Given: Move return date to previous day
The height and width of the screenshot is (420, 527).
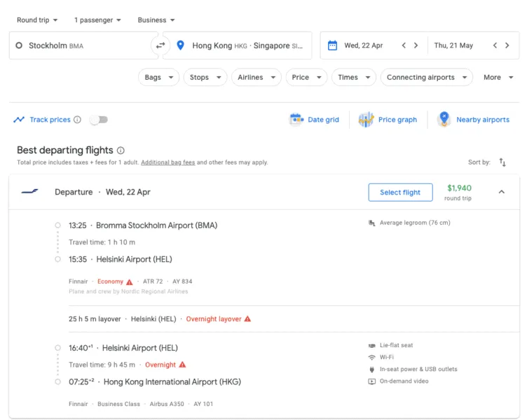Looking at the screenshot, I should [495, 45].
